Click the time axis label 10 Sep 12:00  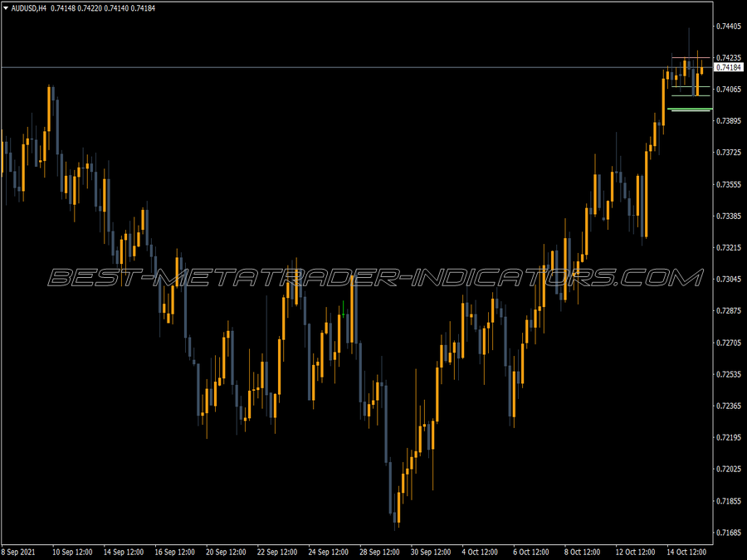coord(72,552)
